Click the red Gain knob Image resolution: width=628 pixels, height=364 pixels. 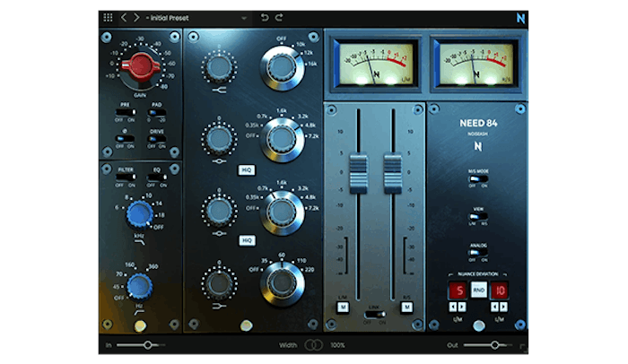(x=140, y=64)
